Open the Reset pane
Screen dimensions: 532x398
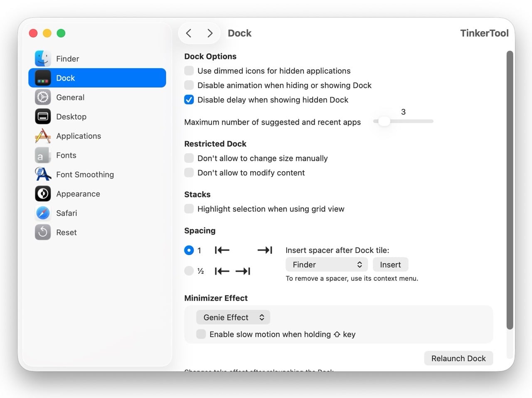43,232
